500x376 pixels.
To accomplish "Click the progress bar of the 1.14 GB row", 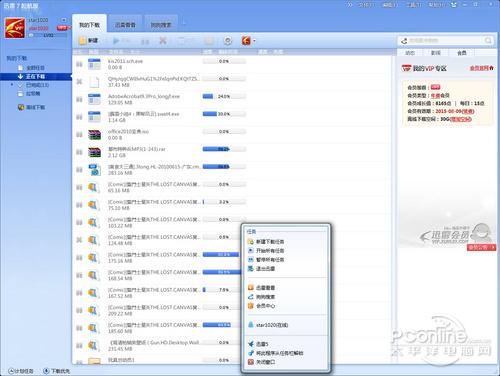I will point(224,114).
